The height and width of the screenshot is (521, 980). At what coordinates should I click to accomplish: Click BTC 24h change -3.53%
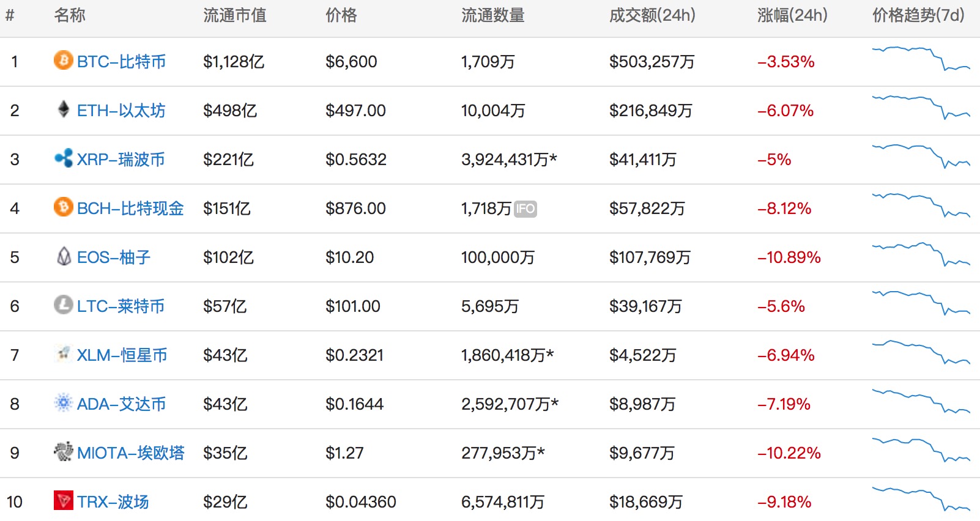click(x=786, y=62)
